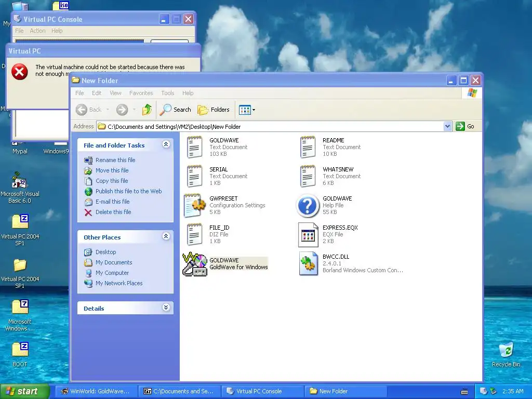Switch to WinWorld: GoldWave taskbar button

[x=96, y=391]
